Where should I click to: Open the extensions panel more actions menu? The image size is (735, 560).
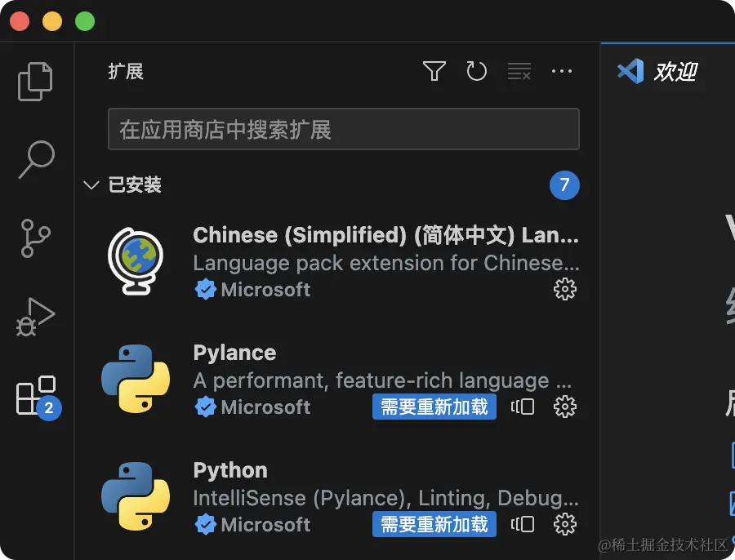[x=562, y=71]
